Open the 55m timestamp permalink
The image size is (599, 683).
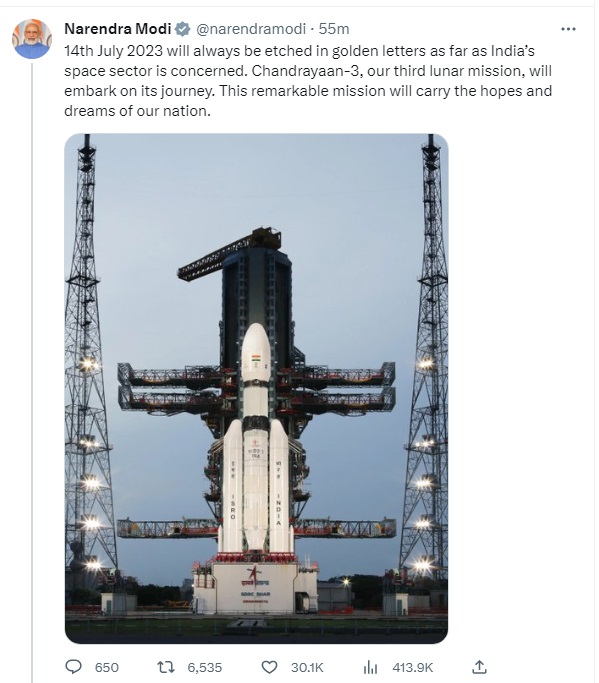(x=334, y=29)
